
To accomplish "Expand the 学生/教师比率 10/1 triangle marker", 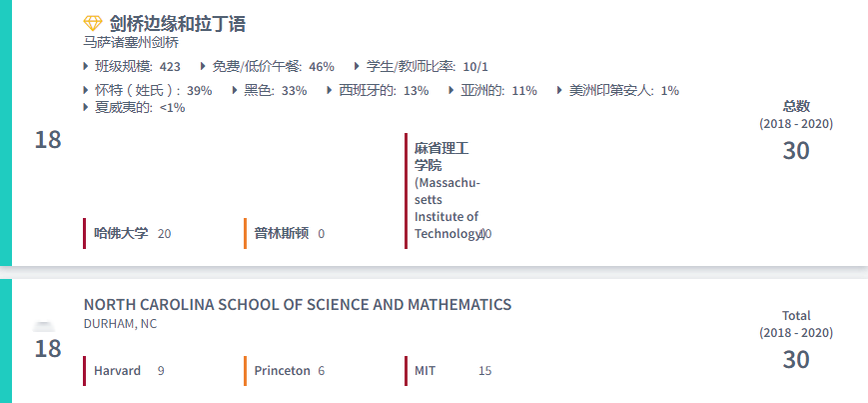I will 358,66.
